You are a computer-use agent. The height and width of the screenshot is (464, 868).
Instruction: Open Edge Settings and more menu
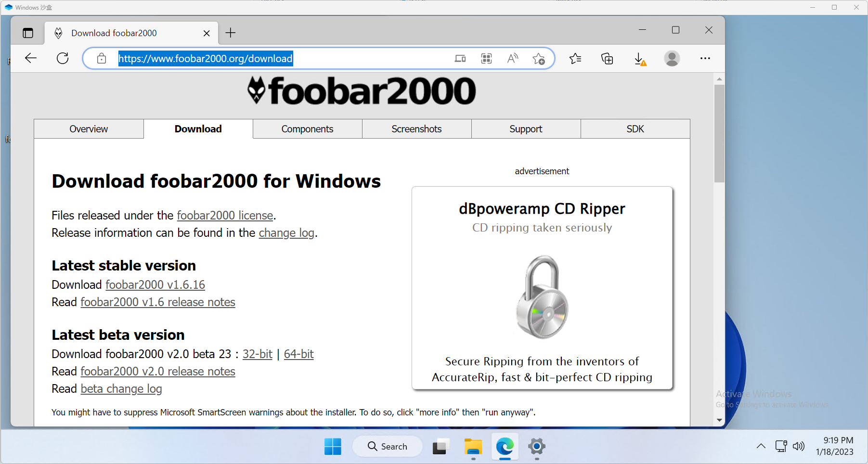[705, 58]
